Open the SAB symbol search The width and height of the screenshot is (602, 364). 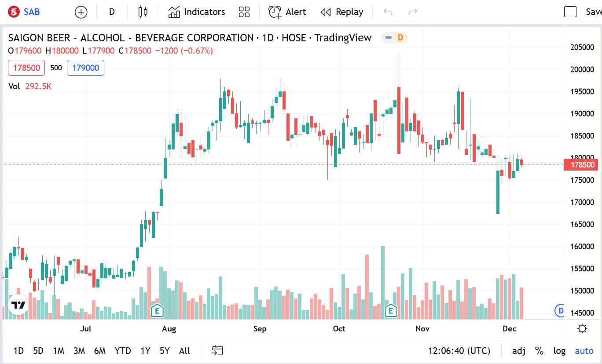pyautogui.click(x=25, y=12)
